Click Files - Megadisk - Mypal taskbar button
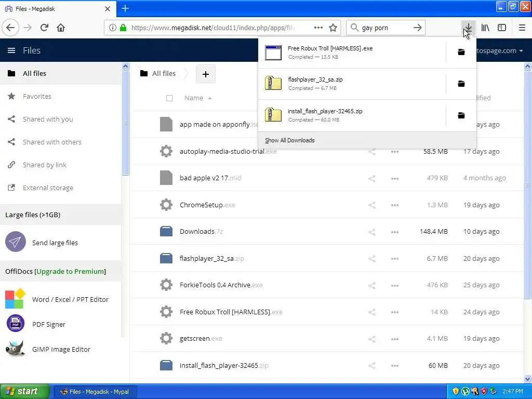Viewport: 532px width, 399px height. pyautogui.click(x=96, y=392)
